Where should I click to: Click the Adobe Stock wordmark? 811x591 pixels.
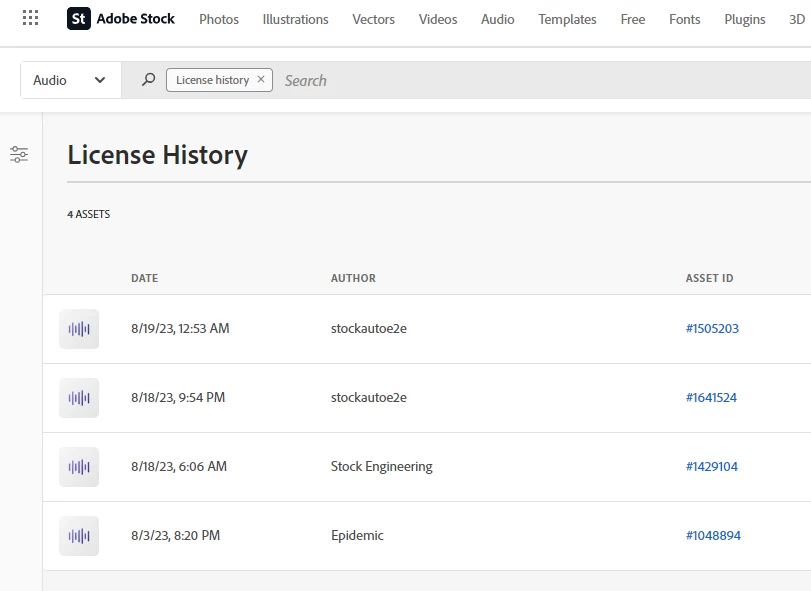pyautogui.click(x=136, y=19)
